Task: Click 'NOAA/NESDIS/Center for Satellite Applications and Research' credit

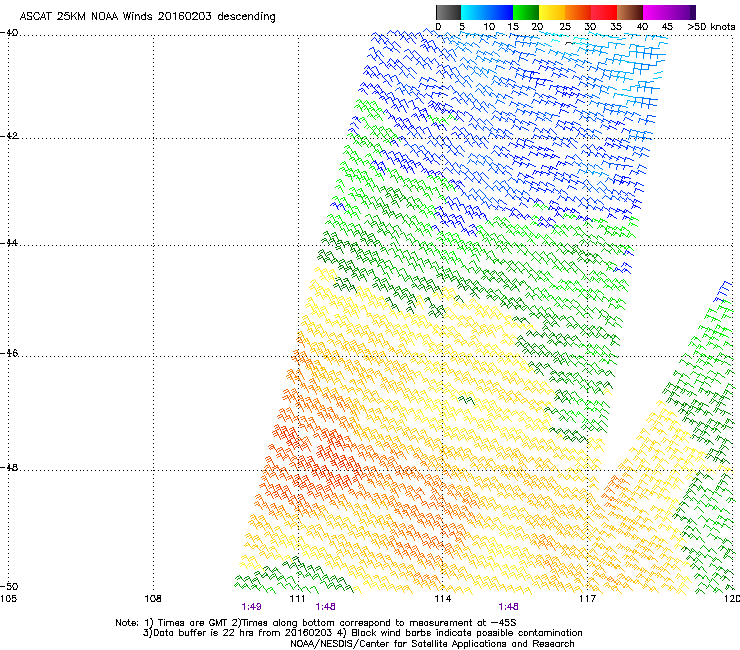Action: [432, 644]
